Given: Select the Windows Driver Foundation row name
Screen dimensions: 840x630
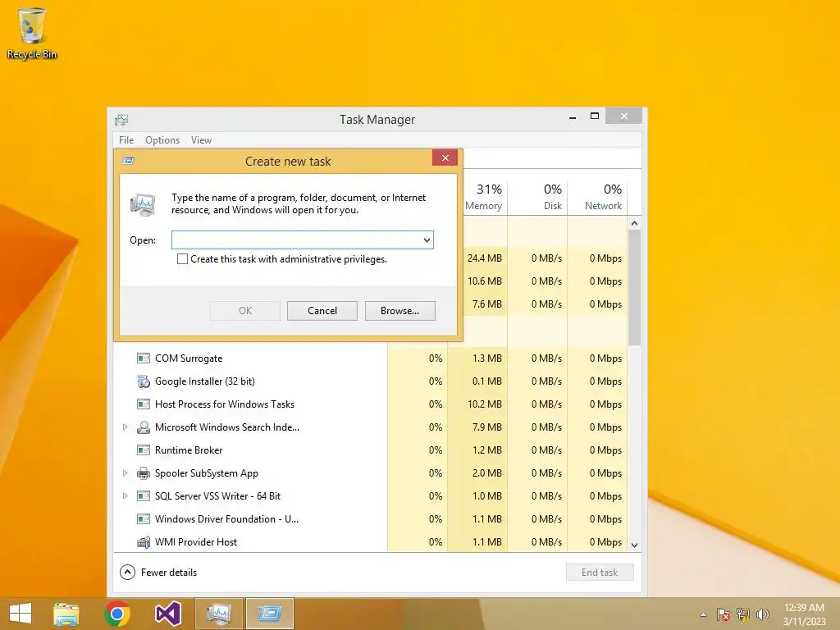Looking at the screenshot, I should pyautogui.click(x=226, y=519).
